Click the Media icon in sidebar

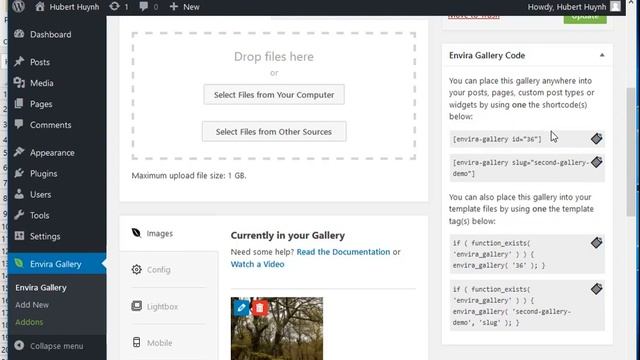click(x=19, y=82)
